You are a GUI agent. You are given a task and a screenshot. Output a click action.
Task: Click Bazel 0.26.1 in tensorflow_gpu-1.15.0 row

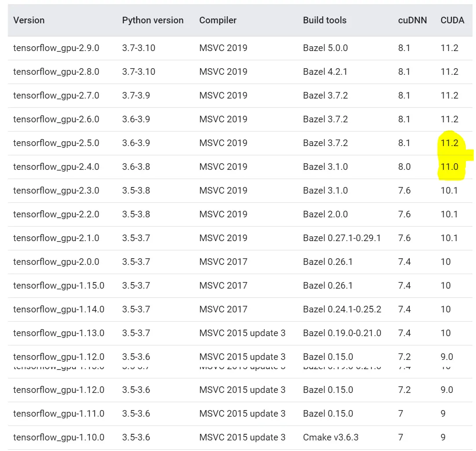[x=327, y=286]
